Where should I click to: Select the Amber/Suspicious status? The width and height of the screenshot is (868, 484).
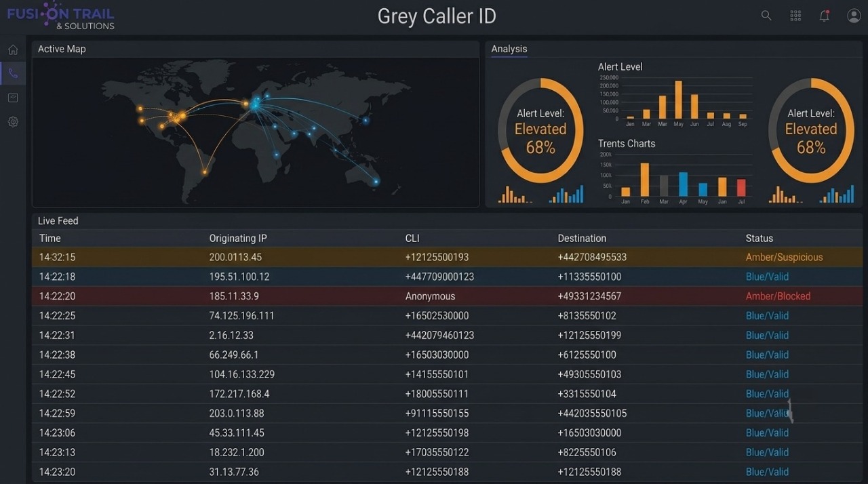(784, 258)
